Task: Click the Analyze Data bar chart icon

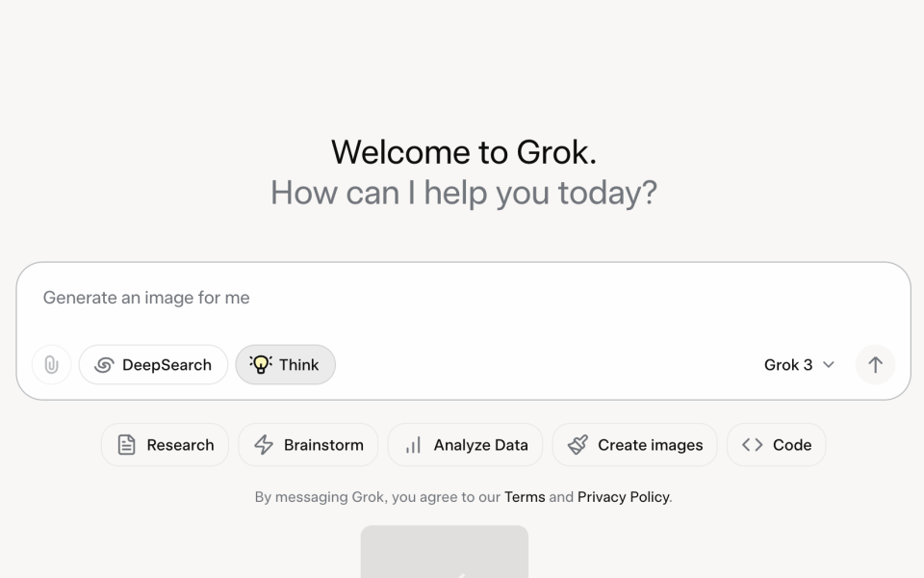Action: [413, 445]
